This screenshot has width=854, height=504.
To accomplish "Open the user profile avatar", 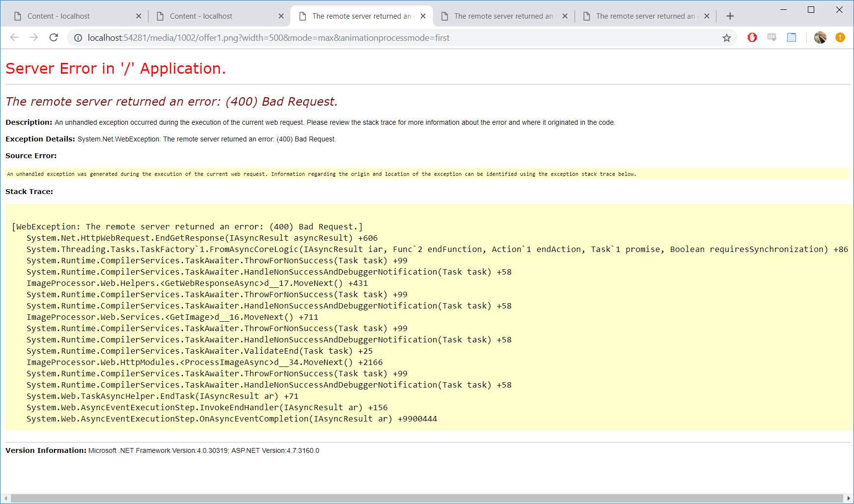I will [x=820, y=37].
